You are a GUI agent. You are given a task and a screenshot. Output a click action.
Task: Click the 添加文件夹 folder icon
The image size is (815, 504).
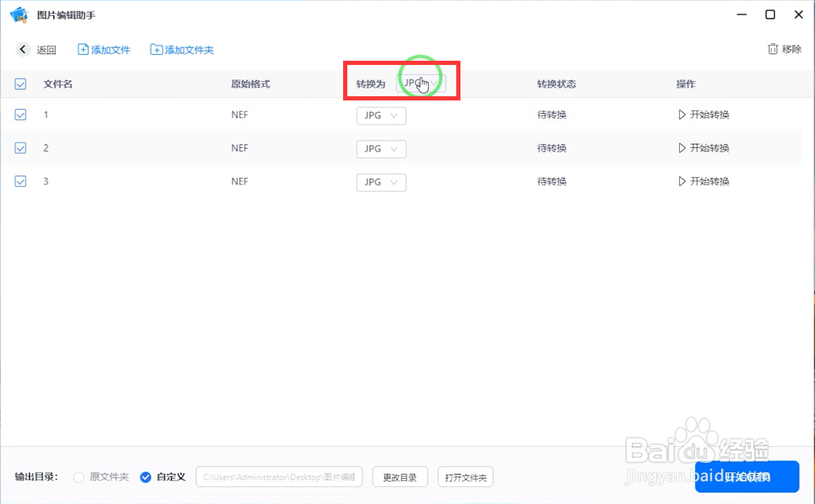point(156,50)
